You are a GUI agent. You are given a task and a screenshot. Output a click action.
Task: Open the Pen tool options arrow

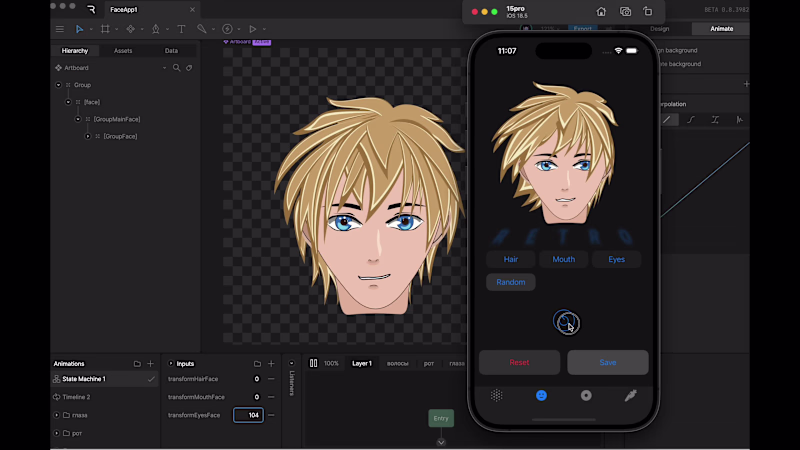pyautogui.click(x=167, y=30)
